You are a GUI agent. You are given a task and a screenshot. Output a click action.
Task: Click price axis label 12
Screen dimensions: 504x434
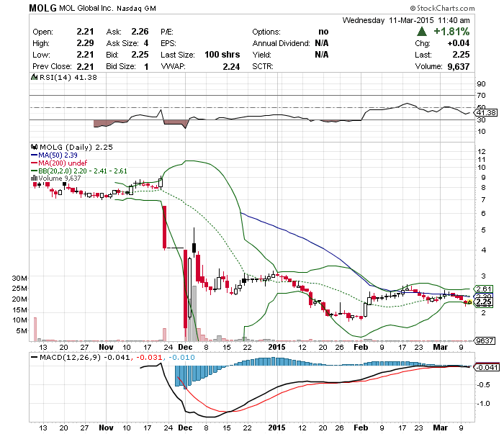481,151
